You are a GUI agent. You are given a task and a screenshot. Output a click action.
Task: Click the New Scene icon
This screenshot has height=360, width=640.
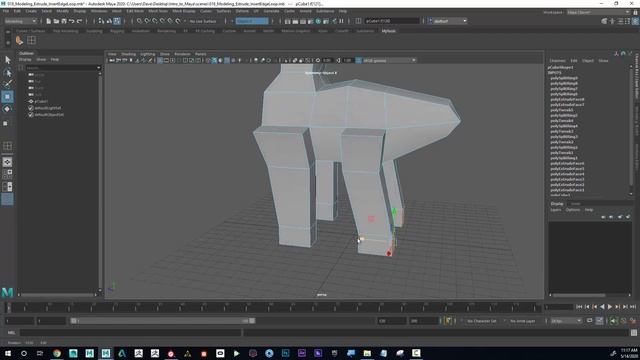tap(49, 21)
